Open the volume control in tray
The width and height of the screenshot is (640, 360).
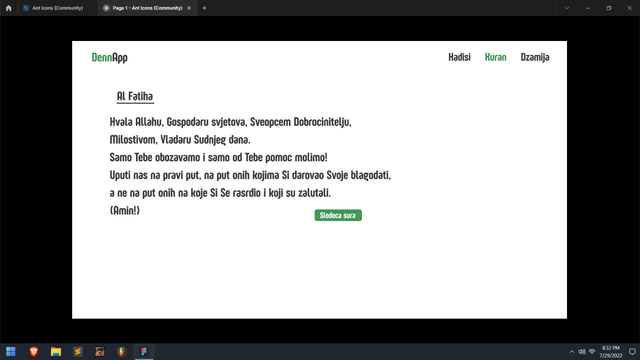pos(582,352)
